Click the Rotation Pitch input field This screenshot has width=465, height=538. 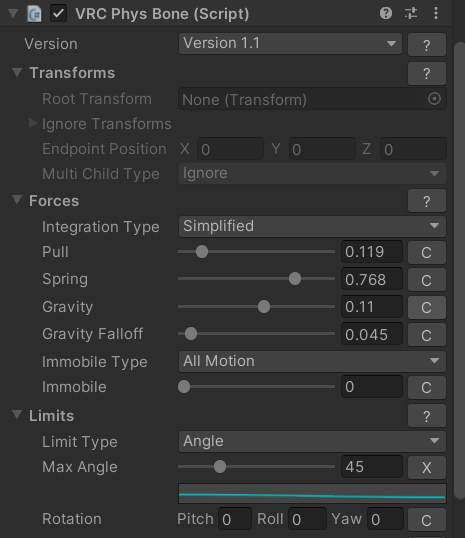[235, 519]
